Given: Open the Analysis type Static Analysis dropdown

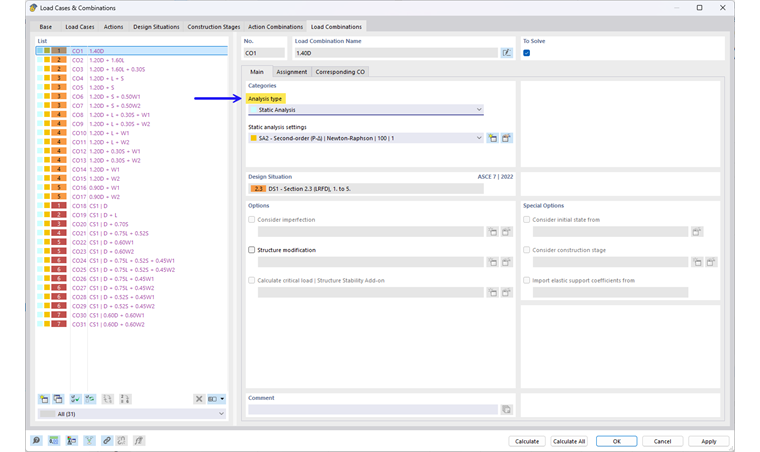Looking at the screenshot, I should click(x=366, y=110).
